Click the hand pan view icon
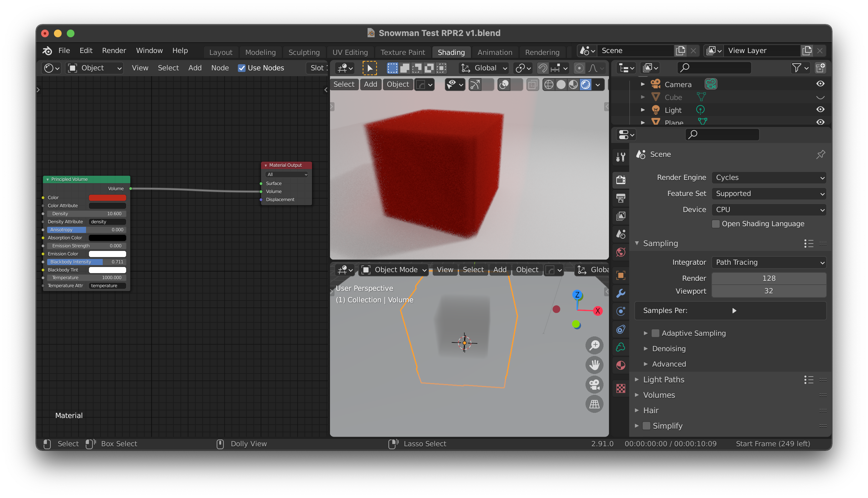The image size is (868, 498). 594,365
